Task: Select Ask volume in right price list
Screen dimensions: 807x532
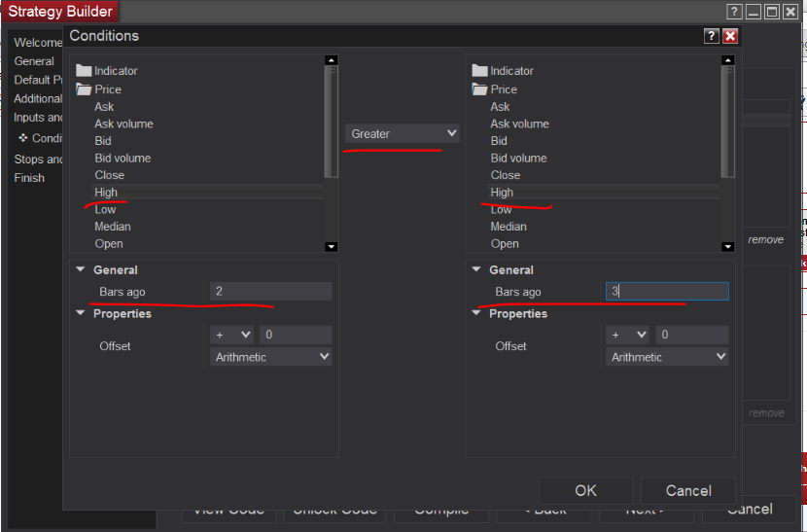Action: pos(520,124)
